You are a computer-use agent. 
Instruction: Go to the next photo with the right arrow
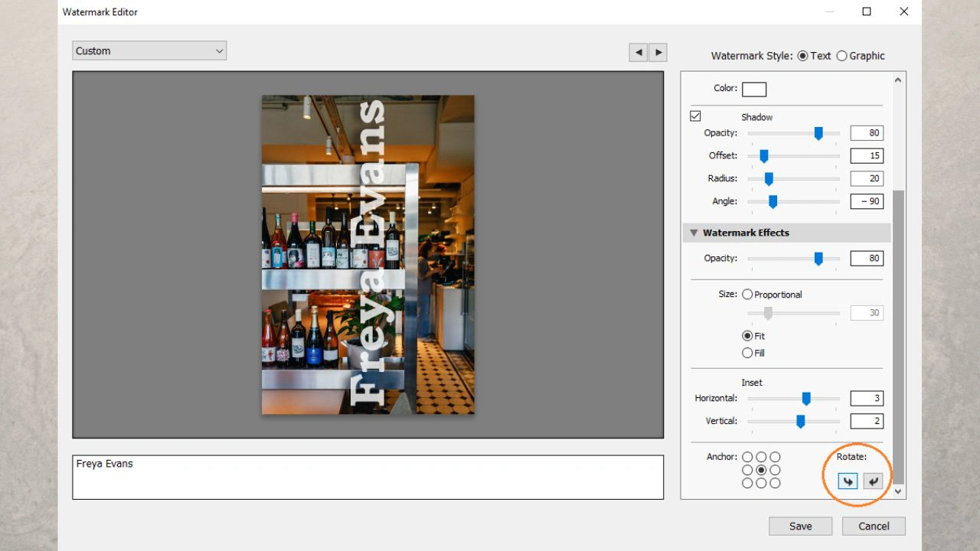(x=658, y=52)
